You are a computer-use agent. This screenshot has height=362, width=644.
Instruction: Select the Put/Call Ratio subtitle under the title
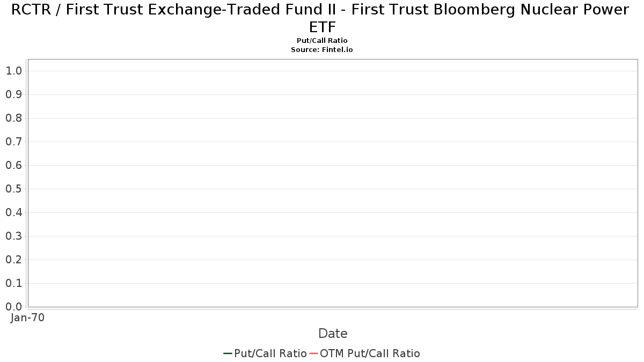322,41
